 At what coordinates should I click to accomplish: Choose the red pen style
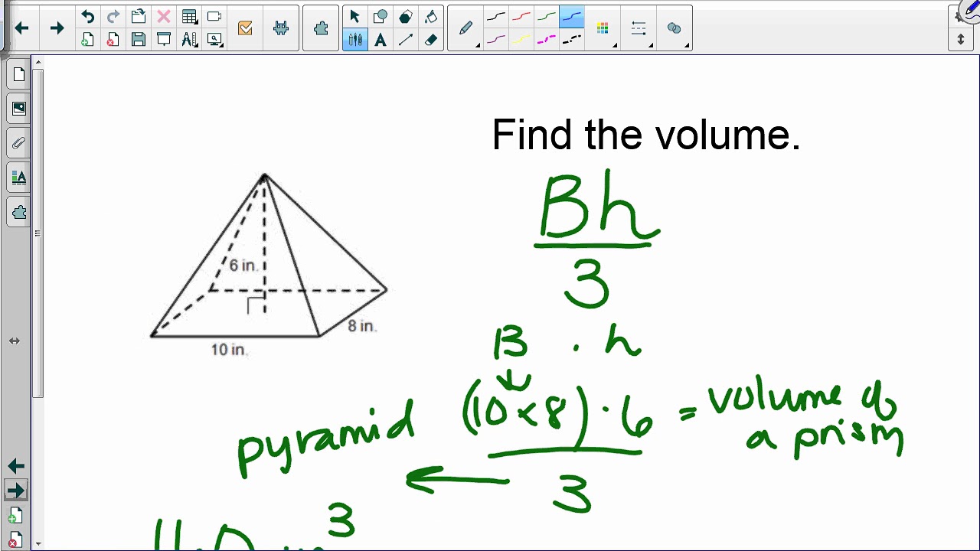(521, 17)
